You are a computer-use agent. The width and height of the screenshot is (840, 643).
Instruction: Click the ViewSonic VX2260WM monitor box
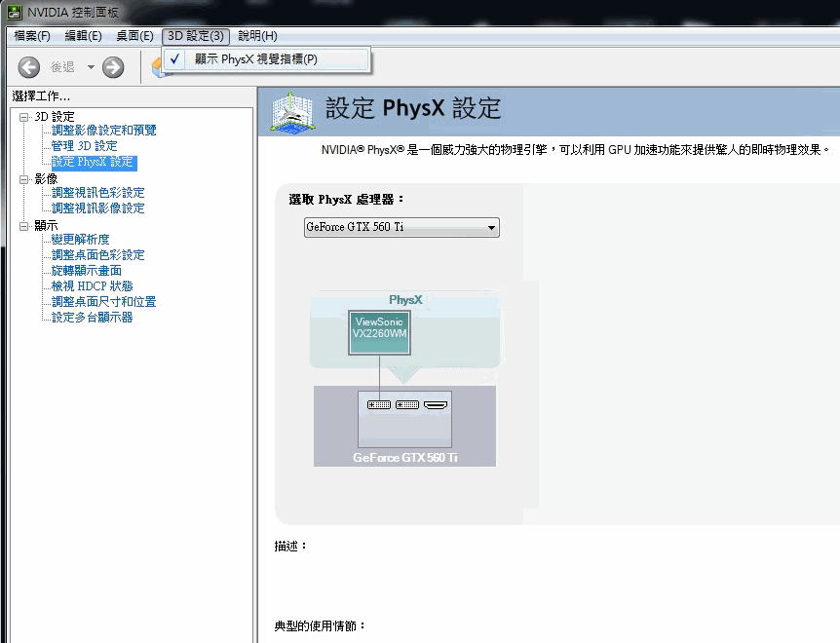pyautogui.click(x=379, y=332)
